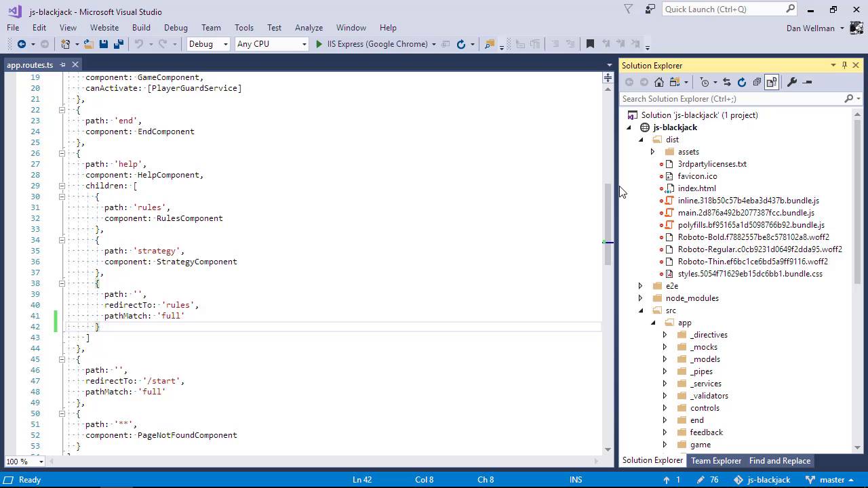Viewport: 868px width, 488px height.
Task: Click the Undo toolbar icon
Action: [138, 44]
